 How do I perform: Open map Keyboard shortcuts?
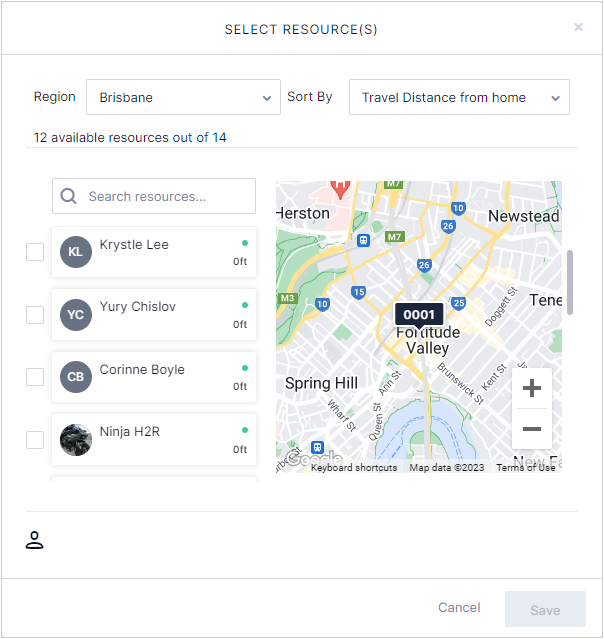[x=354, y=467]
